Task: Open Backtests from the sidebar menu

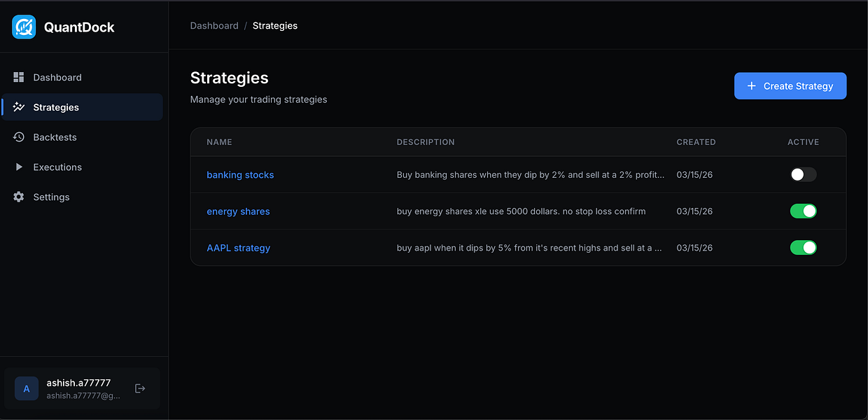Action: click(x=83, y=137)
